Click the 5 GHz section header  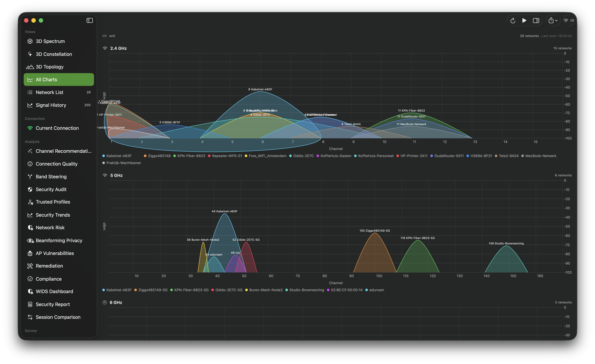click(116, 175)
